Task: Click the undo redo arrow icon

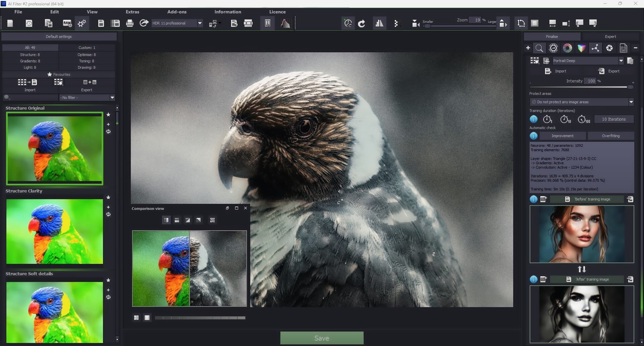Action: point(362,23)
